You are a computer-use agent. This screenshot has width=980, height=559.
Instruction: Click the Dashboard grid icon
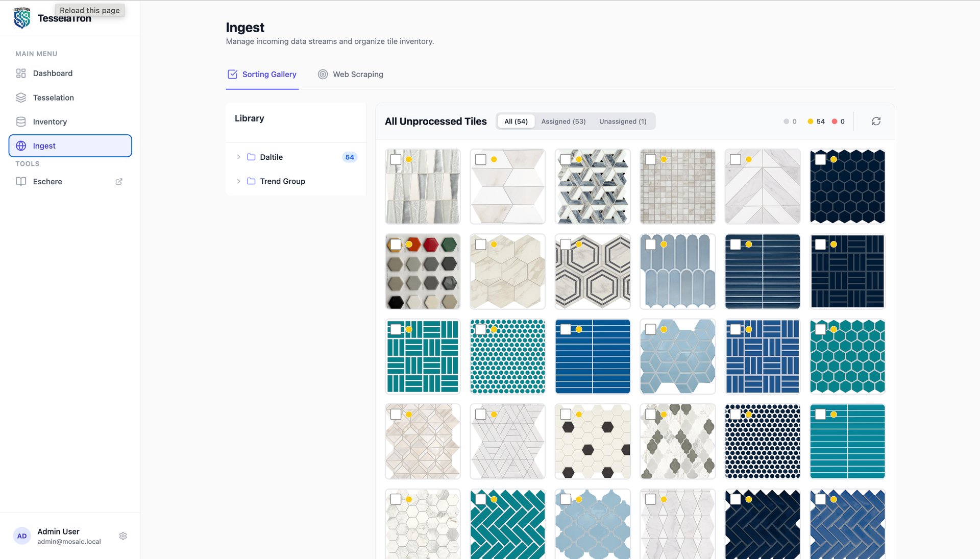coord(21,74)
